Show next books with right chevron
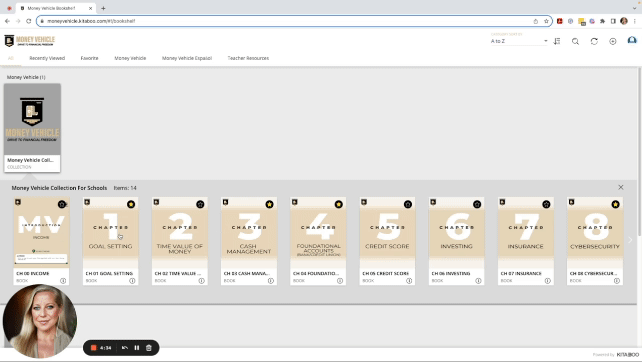Screen dimensions: 642x362 631,240
